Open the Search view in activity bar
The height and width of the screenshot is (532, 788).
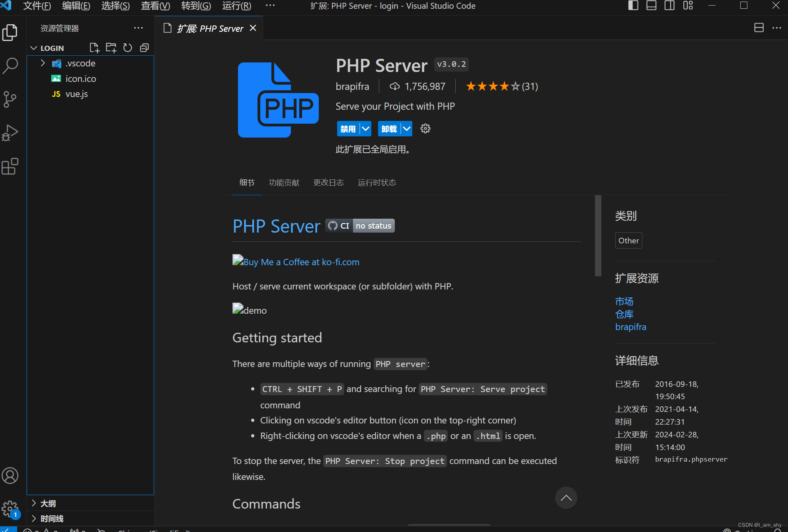coord(10,66)
